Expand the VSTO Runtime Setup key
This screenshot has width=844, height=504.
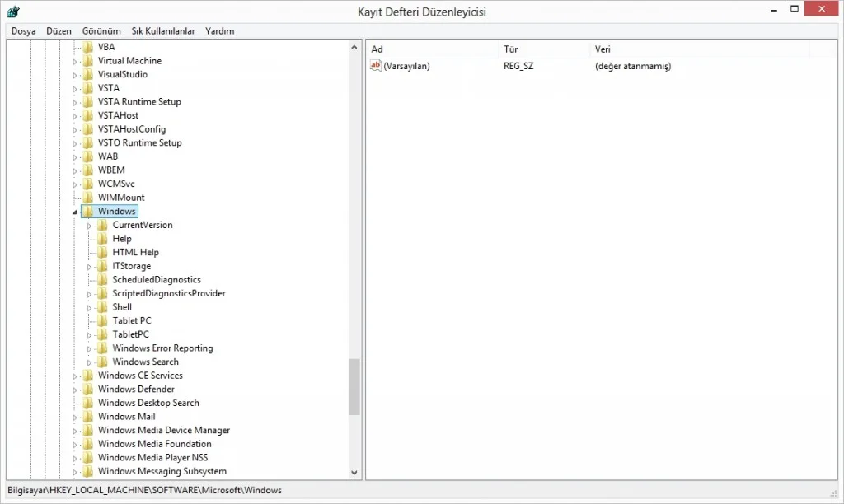[75, 143]
